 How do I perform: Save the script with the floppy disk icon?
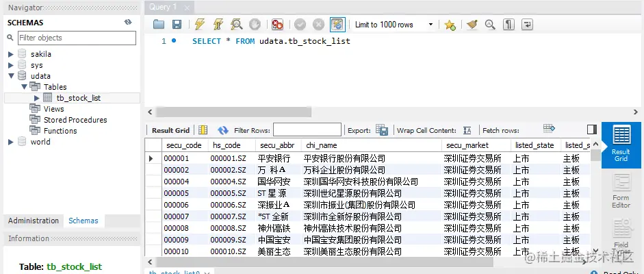[177, 25]
